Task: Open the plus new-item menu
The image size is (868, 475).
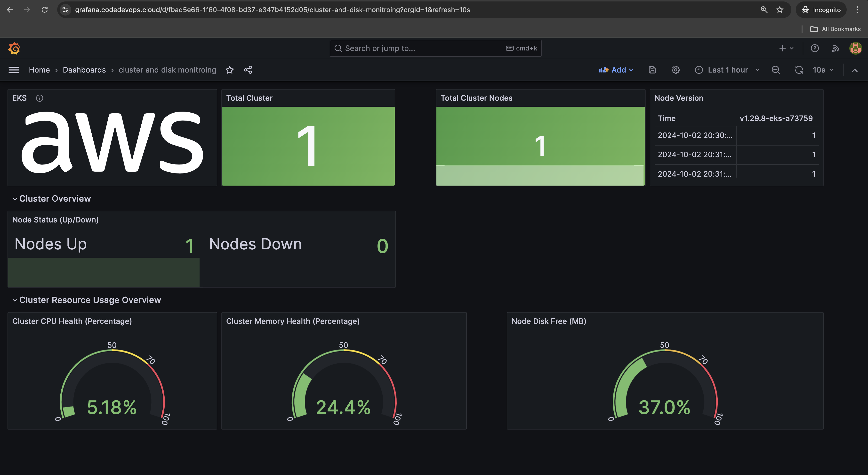Action: point(786,48)
